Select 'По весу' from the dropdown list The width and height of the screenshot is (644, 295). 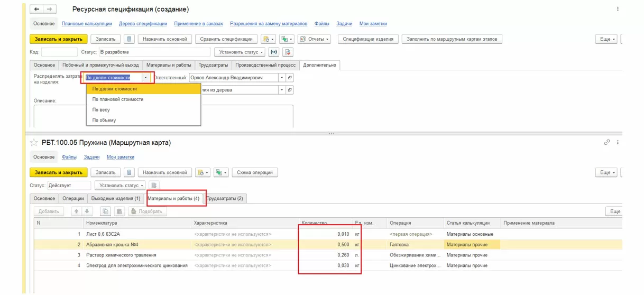(x=100, y=110)
